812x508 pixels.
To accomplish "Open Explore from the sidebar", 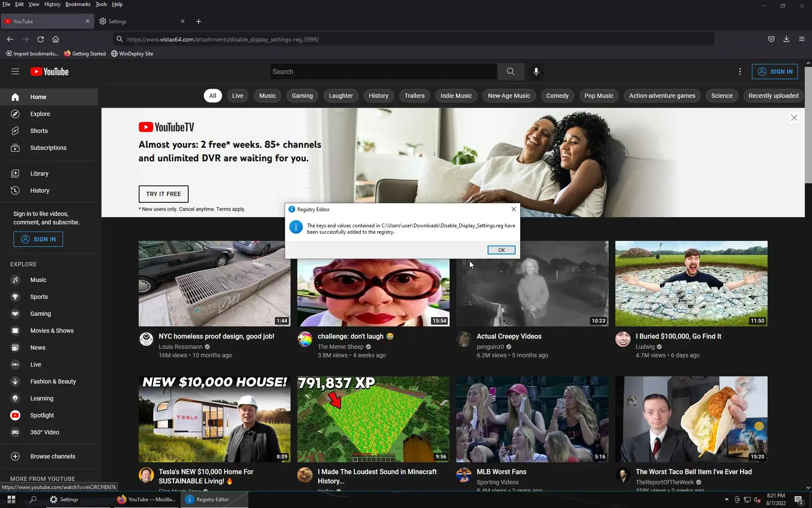I will point(40,114).
